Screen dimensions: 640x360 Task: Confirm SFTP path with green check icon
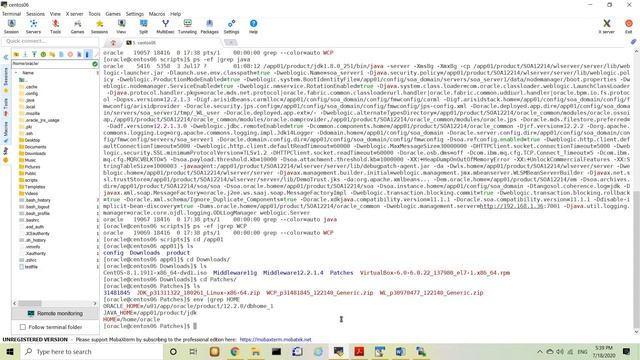coord(95,64)
